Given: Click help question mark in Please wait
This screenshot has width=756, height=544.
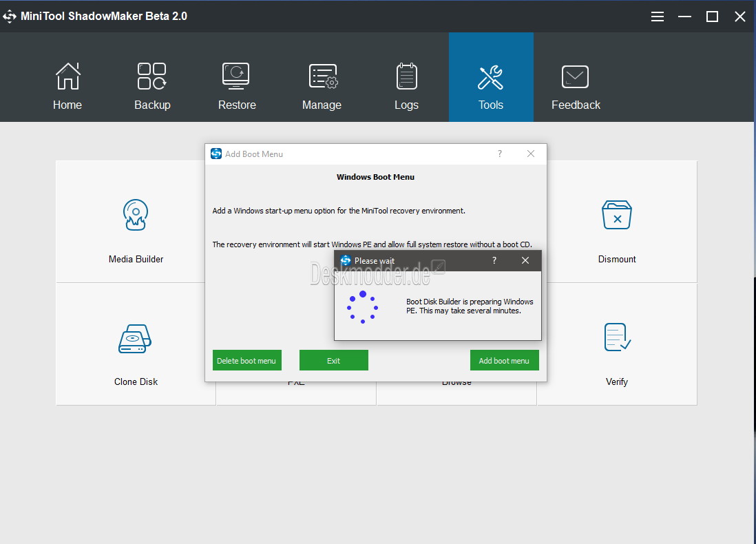Looking at the screenshot, I should click(x=494, y=260).
